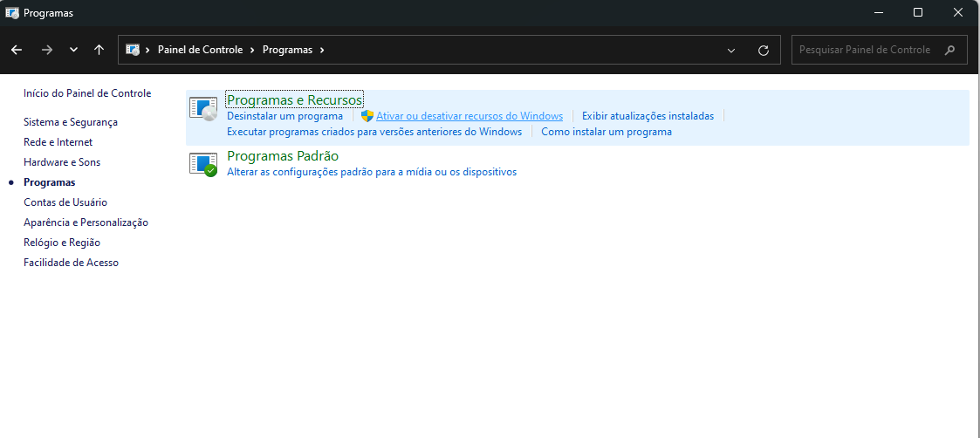
Task: Open Sistema e Segurança category
Action: point(71,122)
